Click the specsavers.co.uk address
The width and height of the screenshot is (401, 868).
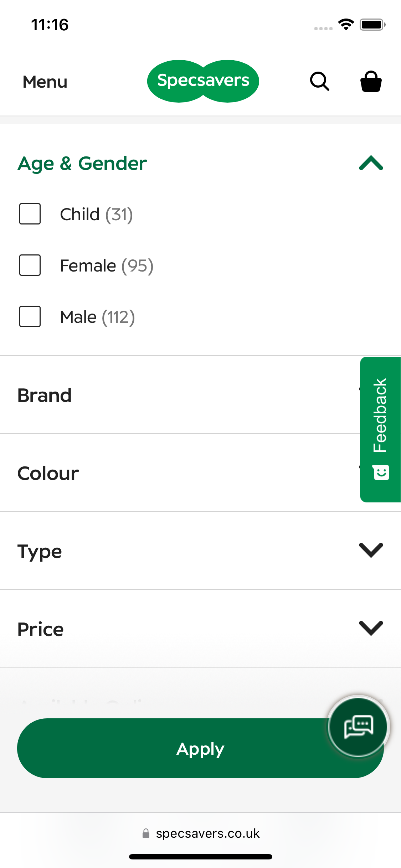pyautogui.click(x=207, y=833)
